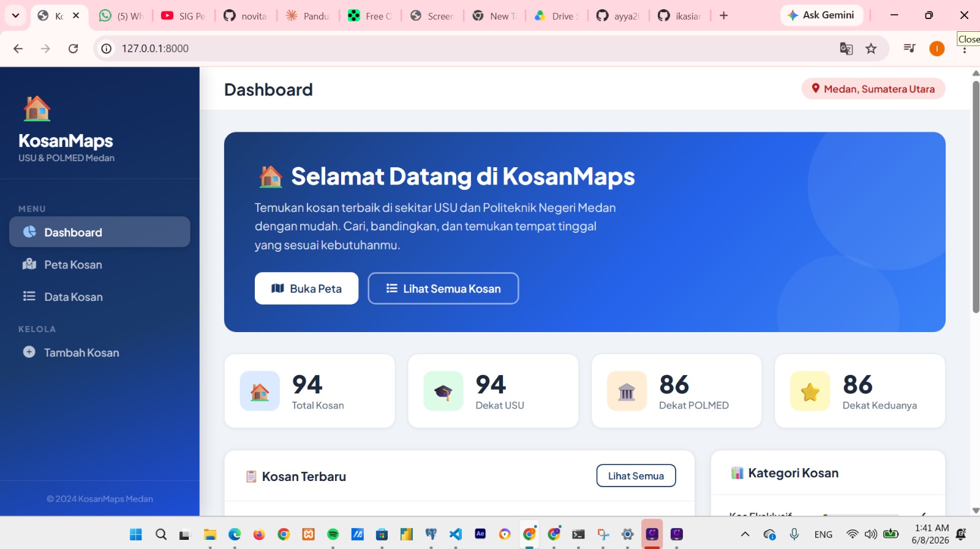This screenshot has width=980, height=549.
Task: Click the Total Kosan house icon
Action: tap(260, 391)
